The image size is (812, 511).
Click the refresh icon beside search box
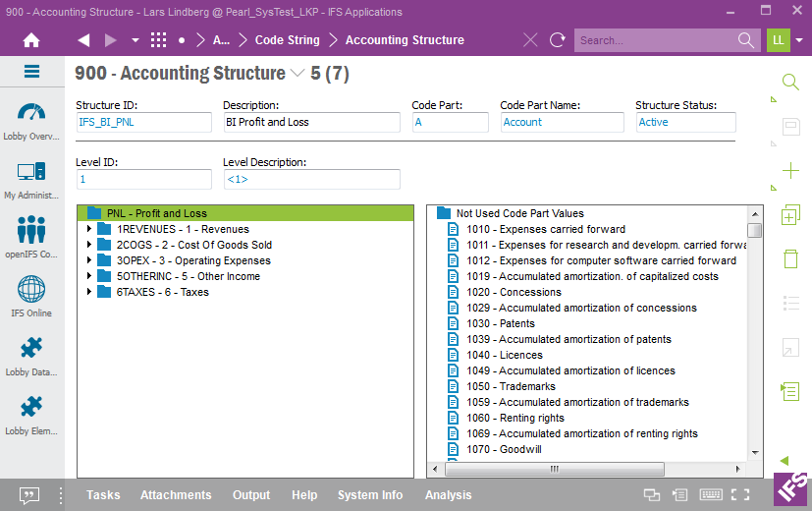(x=557, y=40)
